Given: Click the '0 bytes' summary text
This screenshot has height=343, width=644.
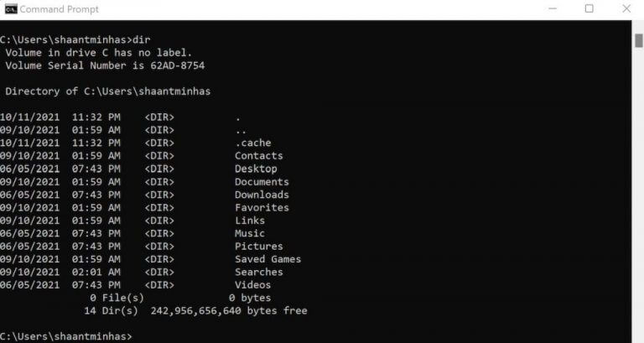Looking at the screenshot, I should coord(250,298).
